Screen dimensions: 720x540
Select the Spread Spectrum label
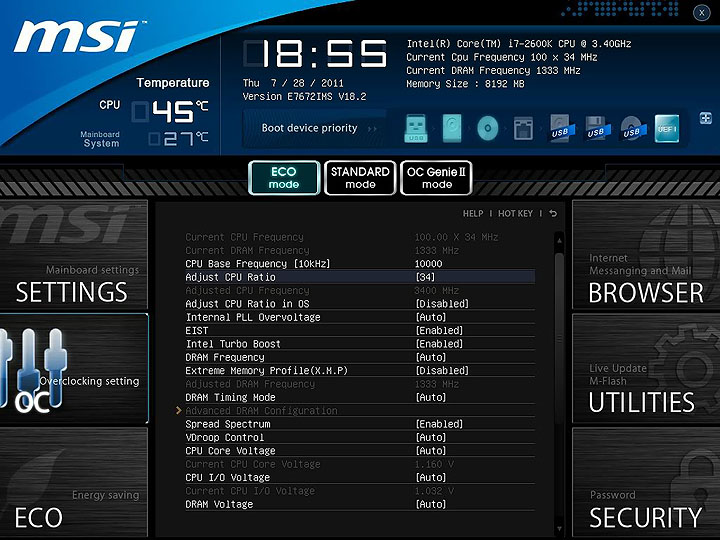(228, 424)
